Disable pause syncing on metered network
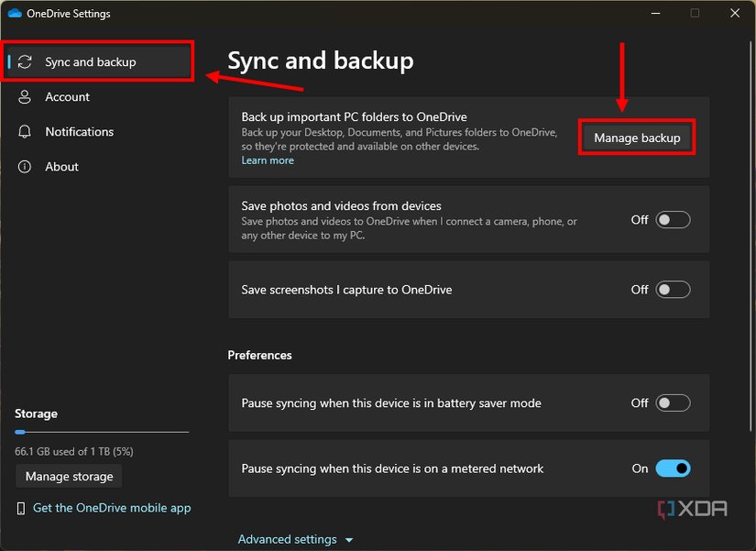The width and height of the screenshot is (756, 551). (x=674, y=468)
